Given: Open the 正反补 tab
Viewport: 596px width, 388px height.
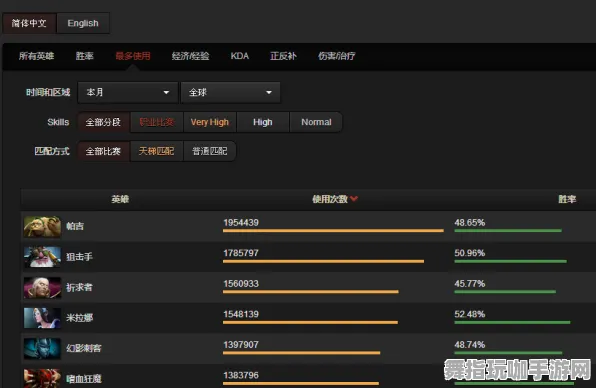Looking at the screenshot, I should coord(283,56).
